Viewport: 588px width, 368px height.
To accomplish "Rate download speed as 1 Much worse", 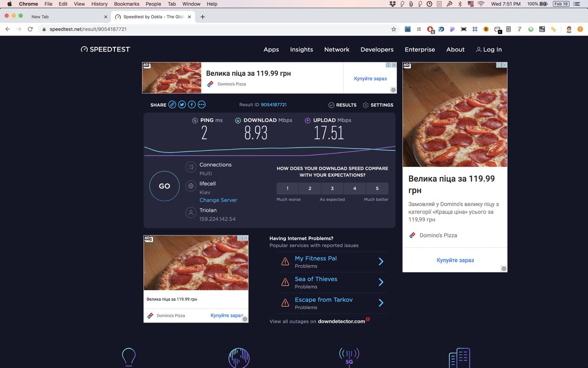I will tap(288, 189).
